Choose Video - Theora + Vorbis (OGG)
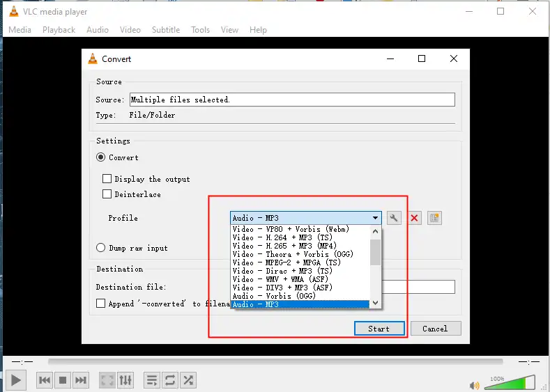Screen dimensions: 550x392 point(300,254)
